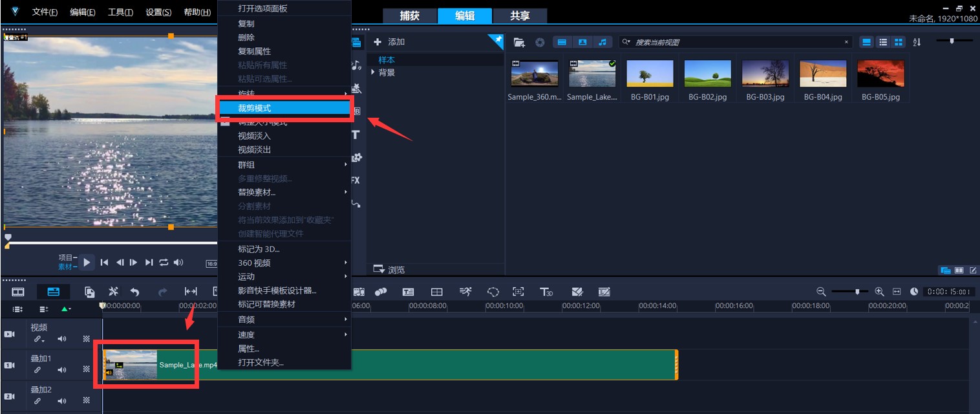The image size is (980, 414).
Task: Open the 编辑(E) menu
Action: coord(83,12)
